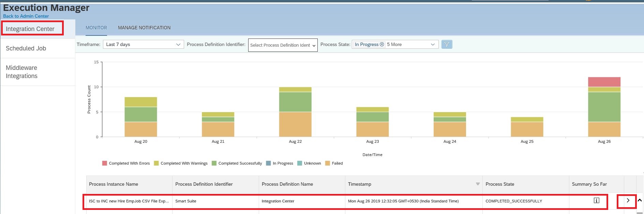Open the Process Definition Identifier dropdown

283,45
